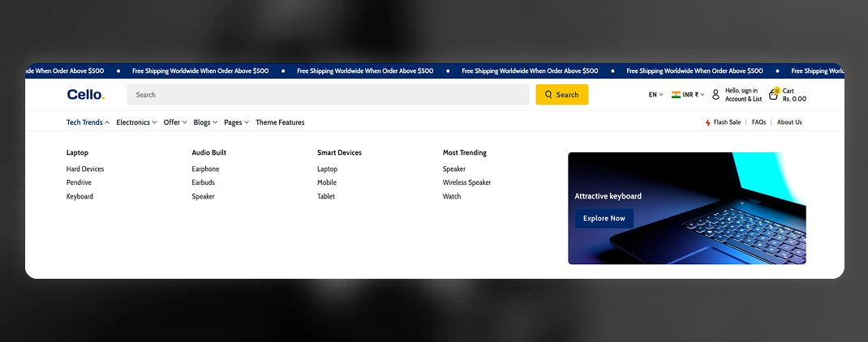Screen dimensions: 868x342
Task: Select Earbuds under Audio Built
Action: [x=203, y=182]
